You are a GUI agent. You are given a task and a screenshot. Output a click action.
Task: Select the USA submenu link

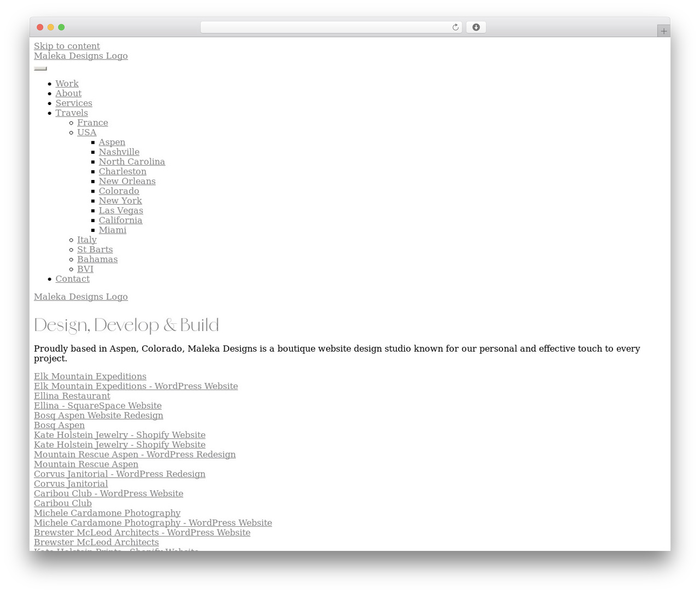(86, 132)
